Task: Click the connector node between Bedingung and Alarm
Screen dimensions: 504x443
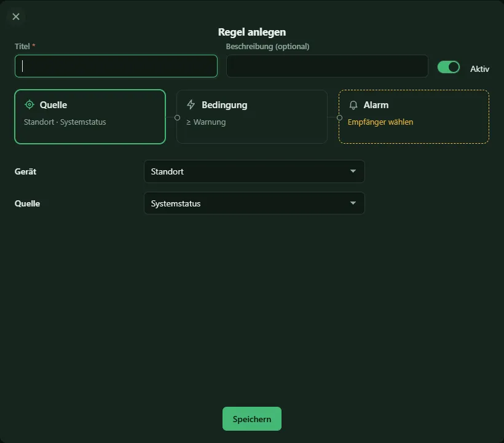Action: pos(339,117)
